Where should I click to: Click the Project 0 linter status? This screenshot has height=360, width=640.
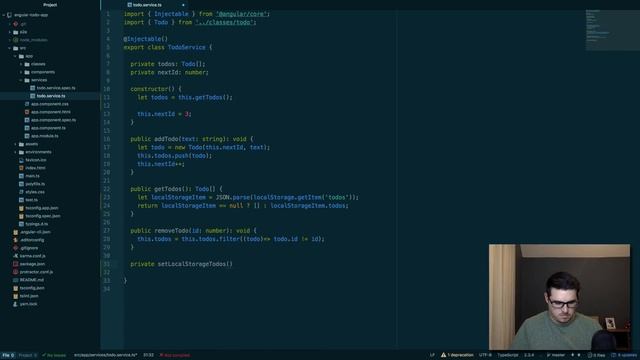[x=27, y=355]
